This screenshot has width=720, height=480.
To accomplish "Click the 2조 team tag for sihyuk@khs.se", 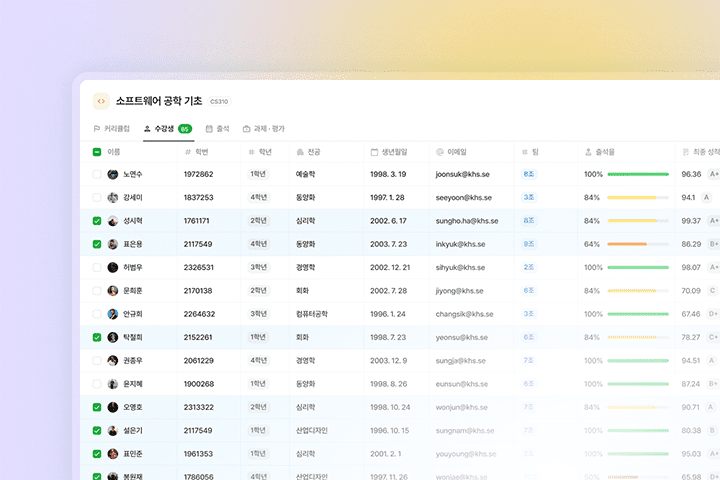I will 529,267.
